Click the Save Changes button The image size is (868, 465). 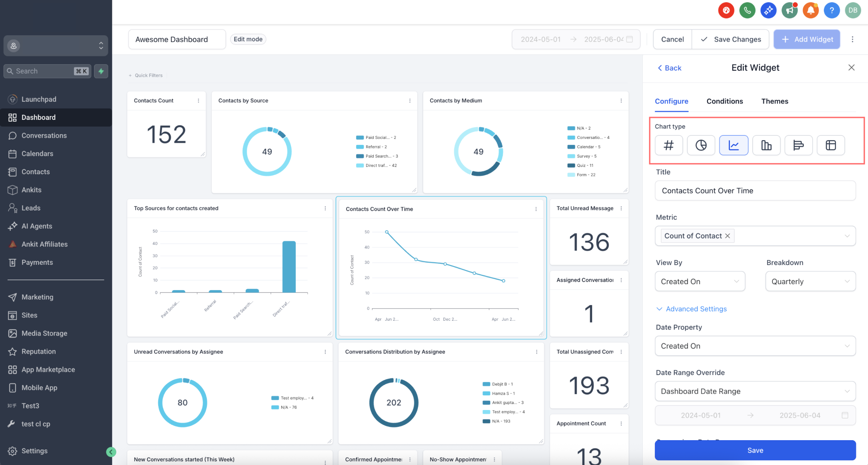tap(731, 39)
